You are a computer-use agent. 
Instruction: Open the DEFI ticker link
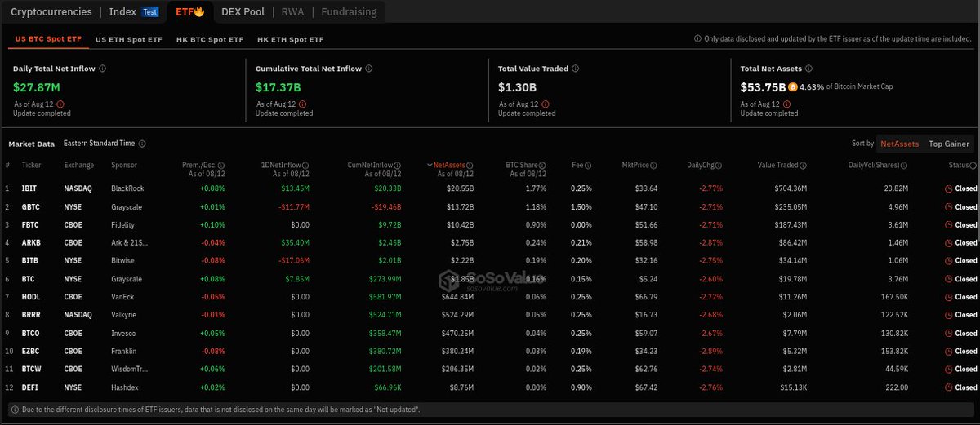[30, 387]
